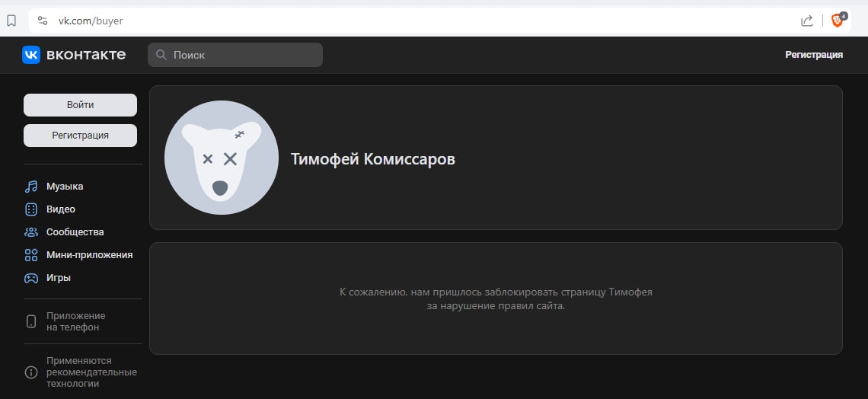Go to Мини-приложения in the sidebar

(x=89, y=255)
